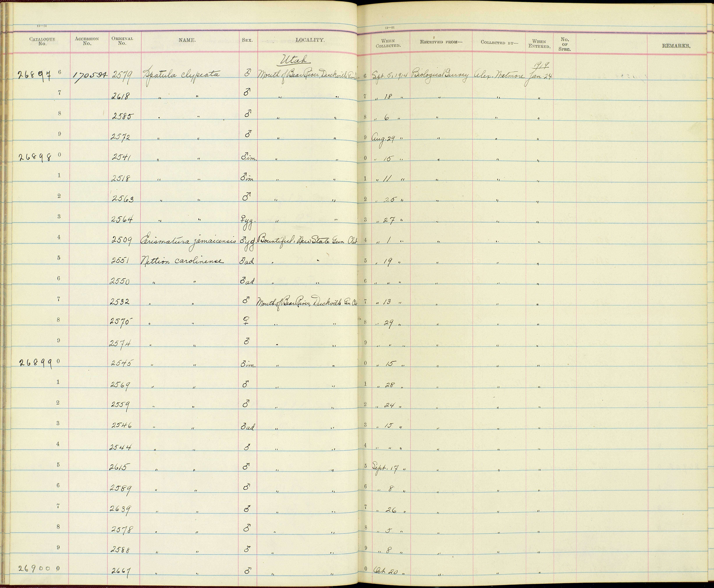Click the 'Original No.' column header
The height and width of the screenshot is (588, 714).
122,41
